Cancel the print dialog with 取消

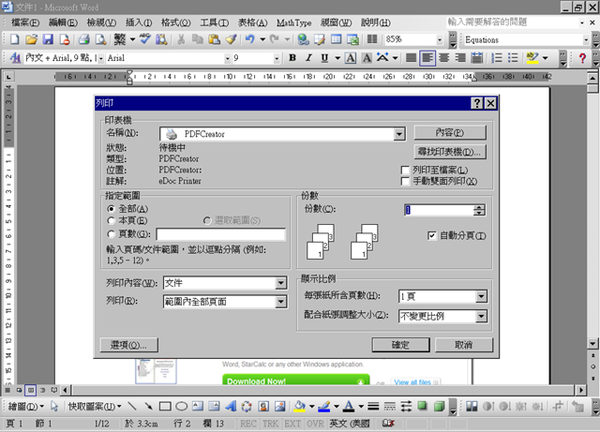pyautogui.click(x=463, y=345)
